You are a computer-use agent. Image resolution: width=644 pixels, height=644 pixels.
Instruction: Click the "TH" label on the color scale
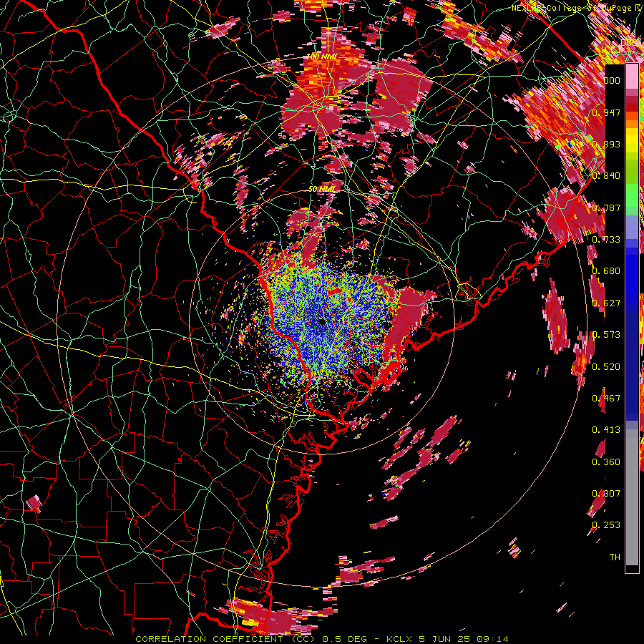(615, 557)
